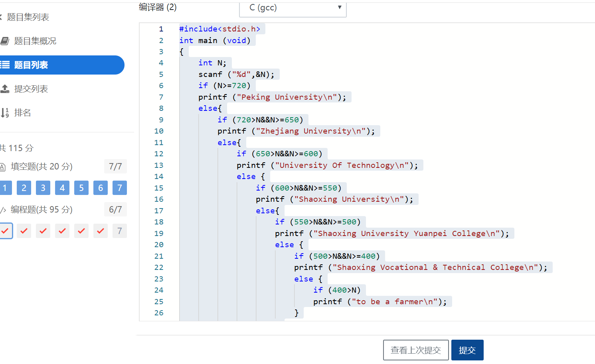Viewport: 595px width, 364px height.
Task: Click the list icon beside 题目列表
Action: point(5,65)
